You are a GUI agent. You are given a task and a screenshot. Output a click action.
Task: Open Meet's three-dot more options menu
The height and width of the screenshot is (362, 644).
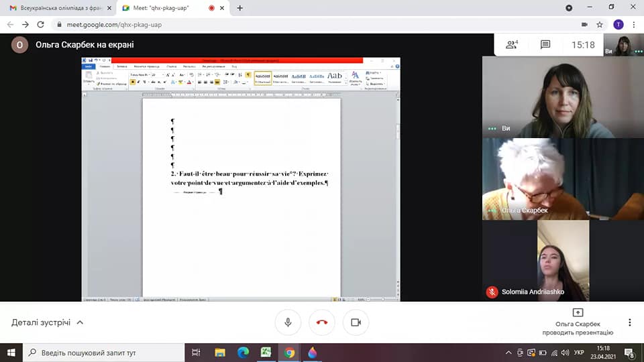point(629,322)
